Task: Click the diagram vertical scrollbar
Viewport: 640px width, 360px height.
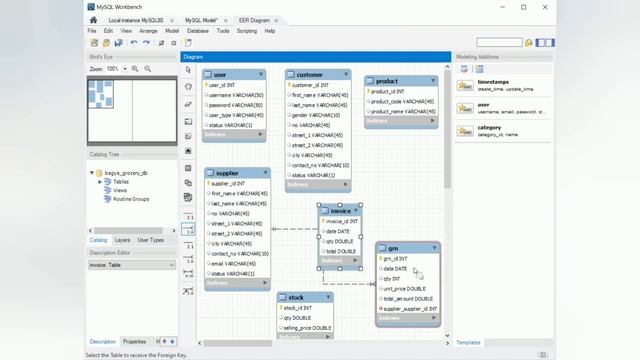Action: pyautogui.click(x=447, y=129)
